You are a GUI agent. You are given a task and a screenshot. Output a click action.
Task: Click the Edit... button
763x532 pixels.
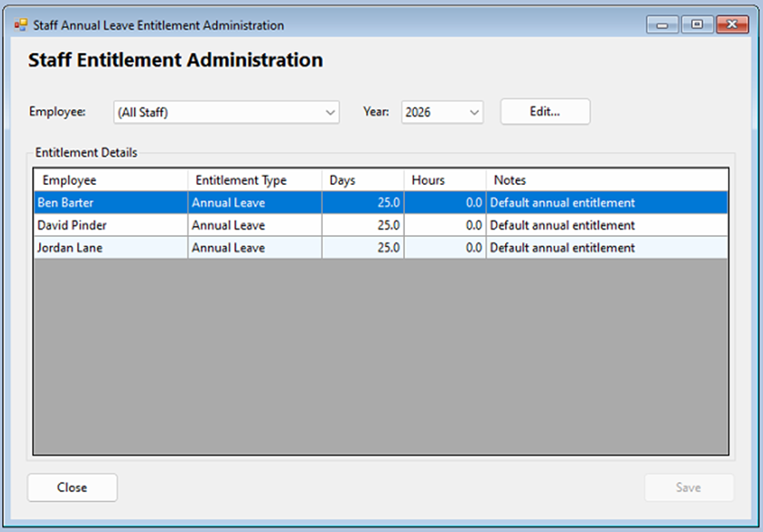point(545,111)
